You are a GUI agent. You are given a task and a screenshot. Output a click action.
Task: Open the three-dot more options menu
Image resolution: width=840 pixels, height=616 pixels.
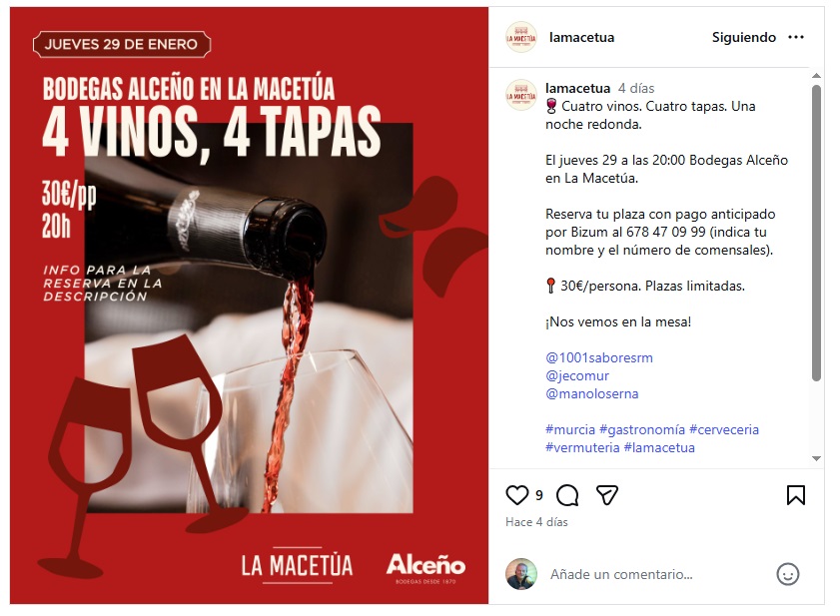pyautogui.click(x=796, y=37)
